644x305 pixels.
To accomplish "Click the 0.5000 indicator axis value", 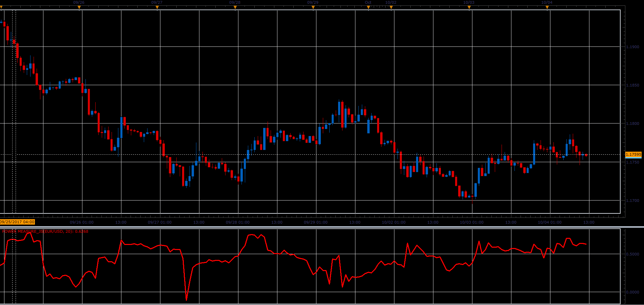I will pos(632,254).
